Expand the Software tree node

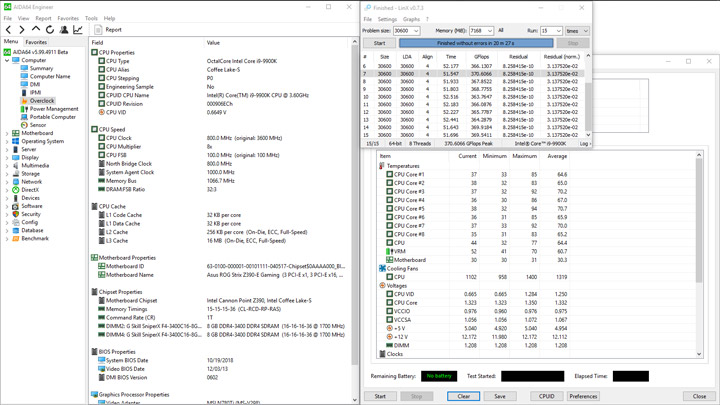coord(7,206)
